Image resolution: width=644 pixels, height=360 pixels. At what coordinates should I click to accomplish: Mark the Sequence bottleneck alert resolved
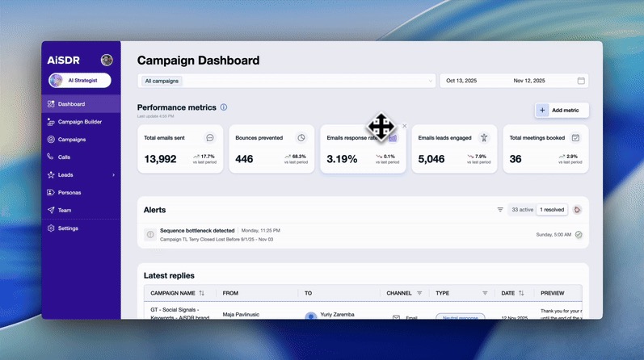(579, 235)
